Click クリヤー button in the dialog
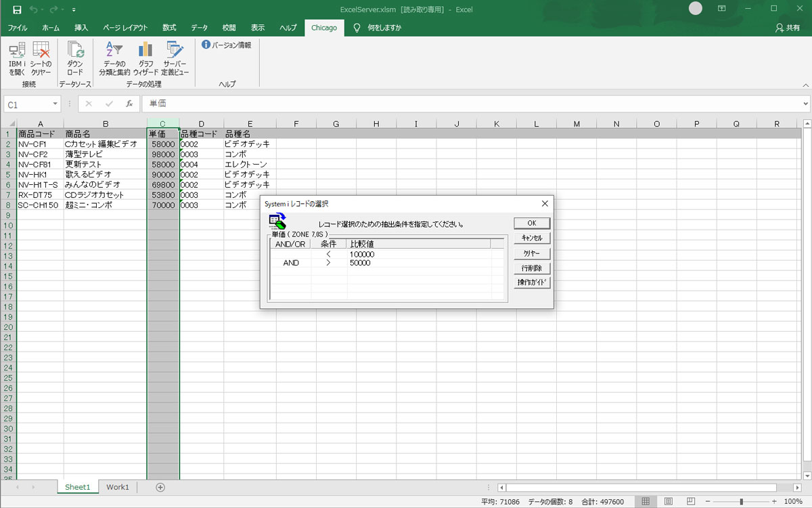The height and width of the screenshot is (508, 812). tap(532, 253)
